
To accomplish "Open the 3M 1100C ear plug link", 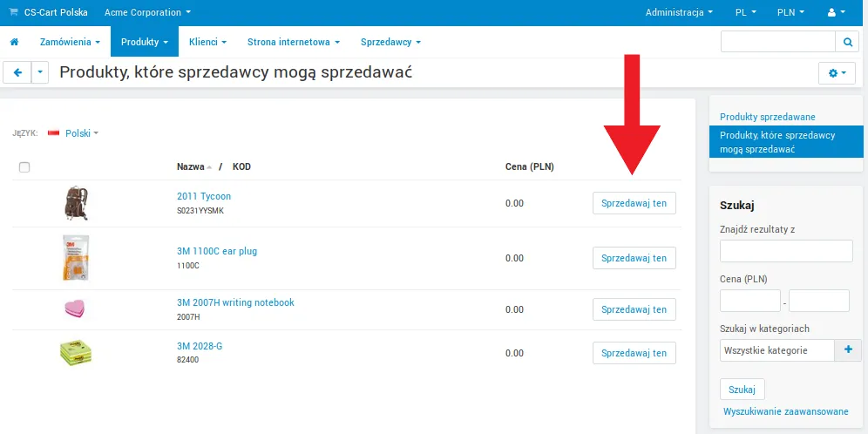I will [217, 251].
